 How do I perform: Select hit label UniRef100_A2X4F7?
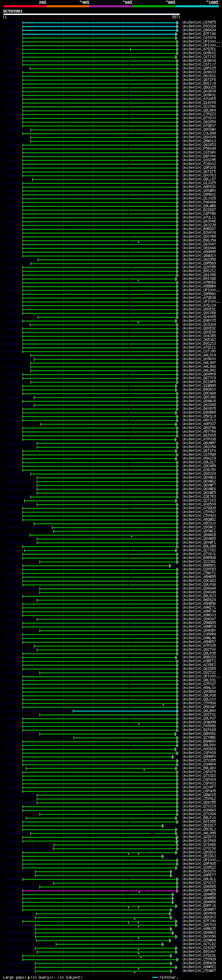pos(199,787)
